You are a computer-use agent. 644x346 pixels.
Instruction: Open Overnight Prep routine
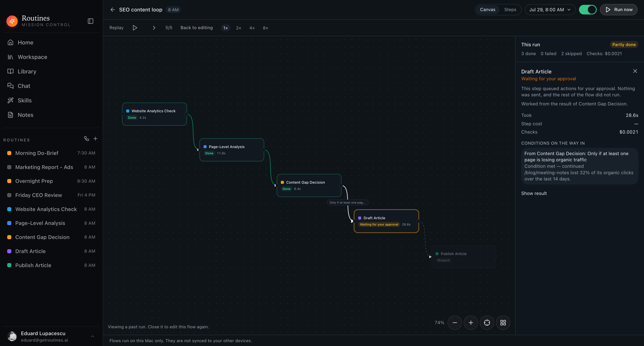(x=51, y=181)
